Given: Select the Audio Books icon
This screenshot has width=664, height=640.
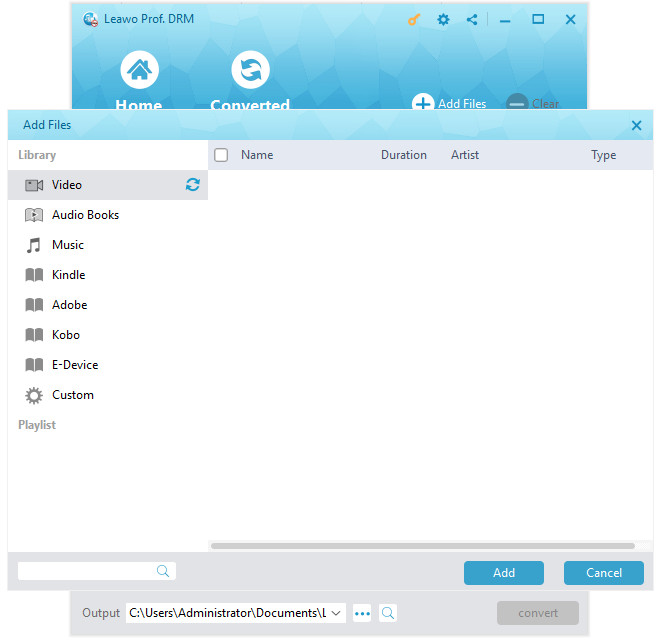Looking at the screenshot, I should tap(34, 215).
